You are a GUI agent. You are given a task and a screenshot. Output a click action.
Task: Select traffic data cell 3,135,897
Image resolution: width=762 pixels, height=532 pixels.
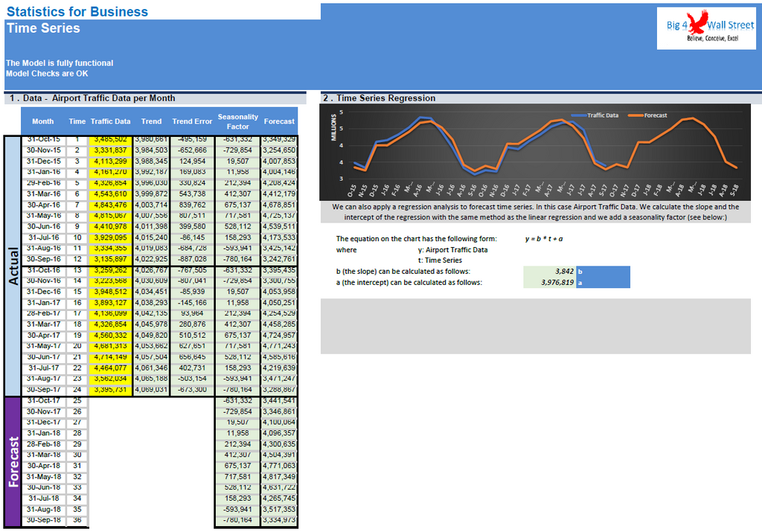click(x=110, y=259)
